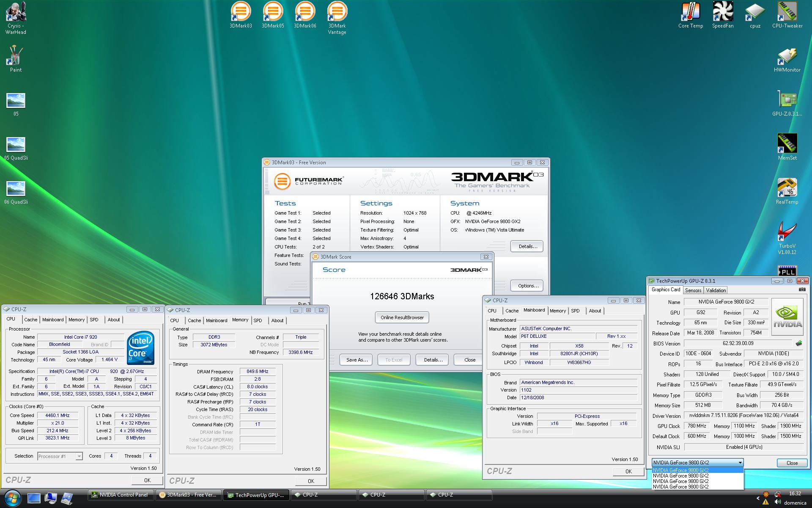Viewport: 812px width, 508px height.
Task: Click GPU Clock 780 MHz field in GPU-Z
Action: click(x=697, y=426)
